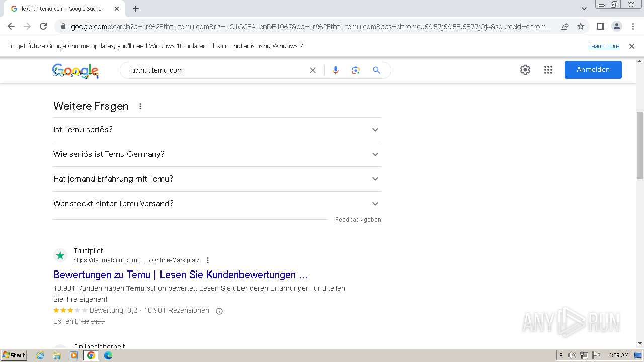Open the tab search dropdown arrow
This screenshot has height=362, width=644.
[x=584, y=9]
